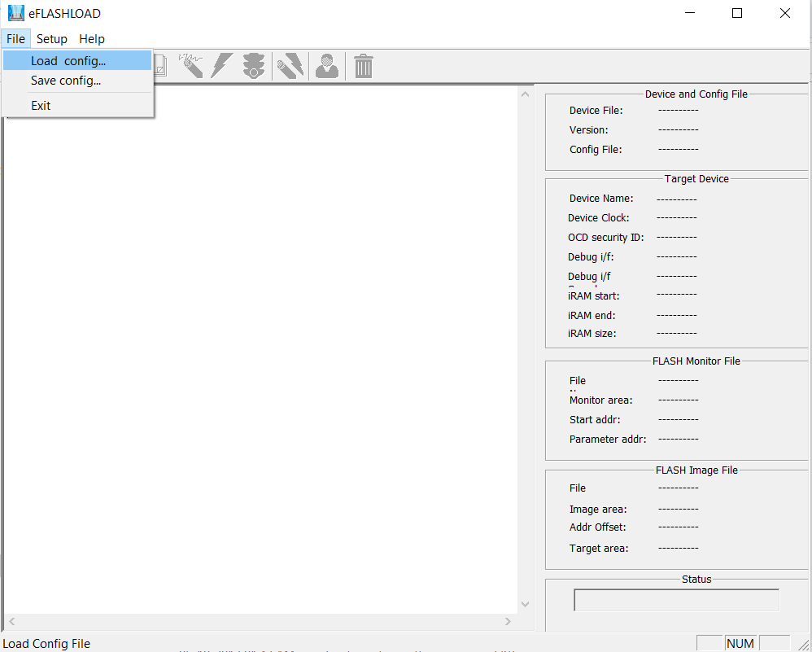812x652 pixels.
Task: Click the iRAM size label
Action: point(592,334)
